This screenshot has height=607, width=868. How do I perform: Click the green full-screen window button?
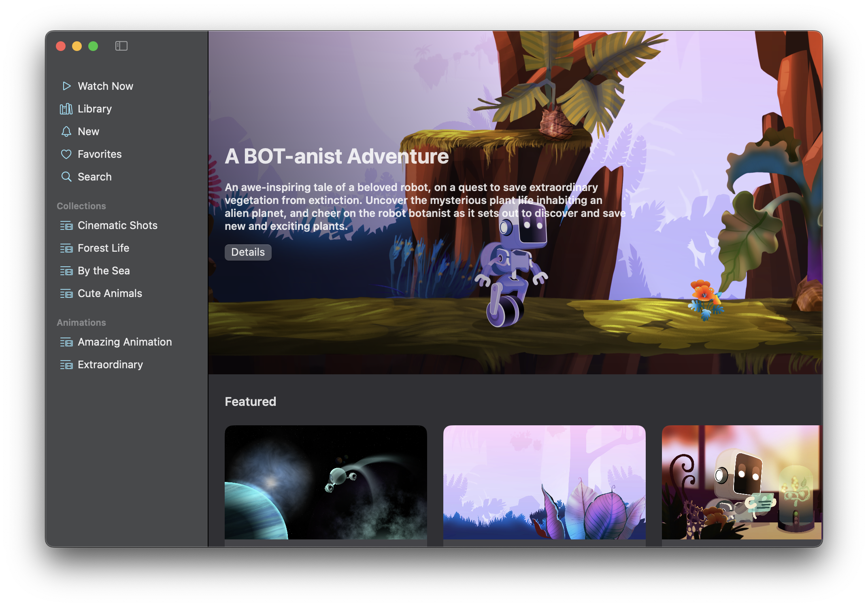(x=93, y=46)
